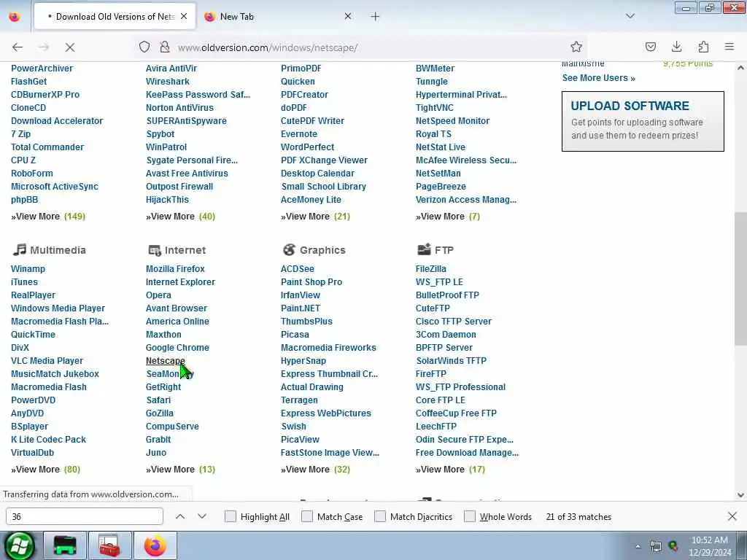Click the taskbar clock showing 10:52 AM
The height and width of the screenshot is (560, 747).
coord(710,546)
